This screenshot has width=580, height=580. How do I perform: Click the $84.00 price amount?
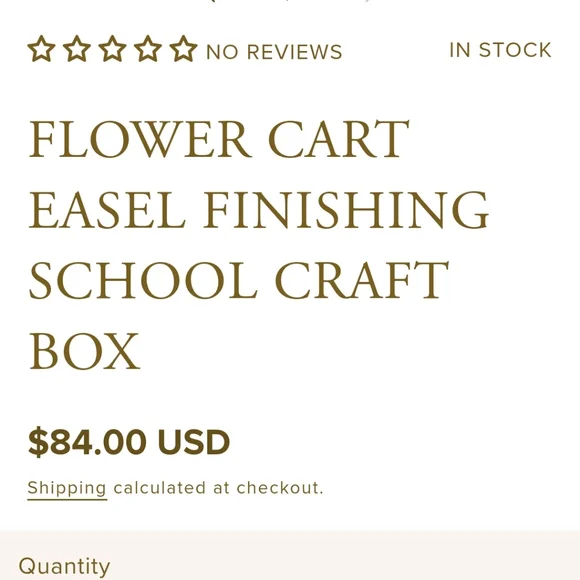[87, 442]
